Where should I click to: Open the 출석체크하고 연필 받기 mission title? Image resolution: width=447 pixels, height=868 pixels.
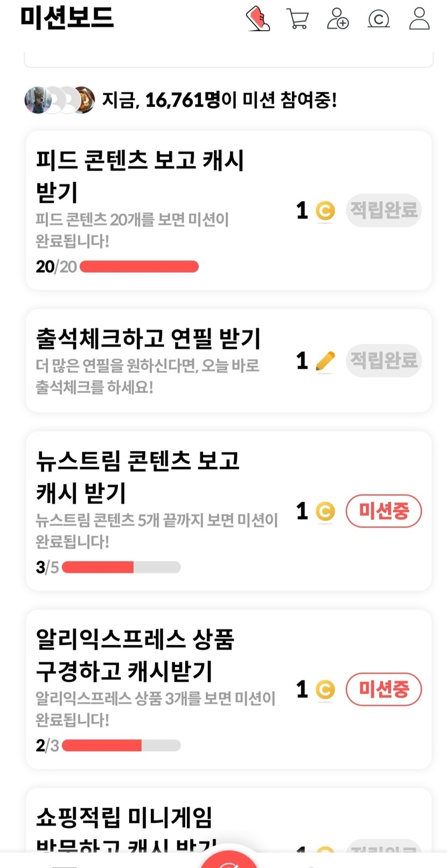pyautogui.click(x=148, y=338)
